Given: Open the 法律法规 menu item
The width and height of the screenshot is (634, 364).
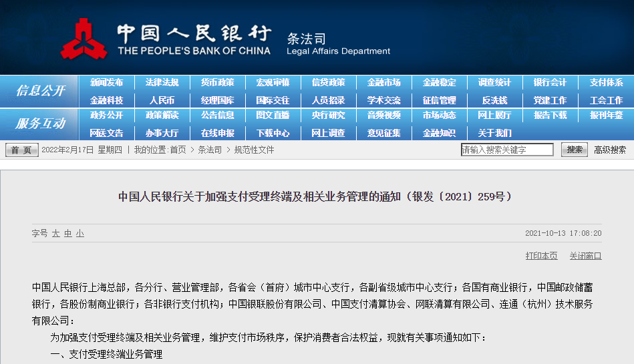Looking at the screenshot, I should point(162,83).
